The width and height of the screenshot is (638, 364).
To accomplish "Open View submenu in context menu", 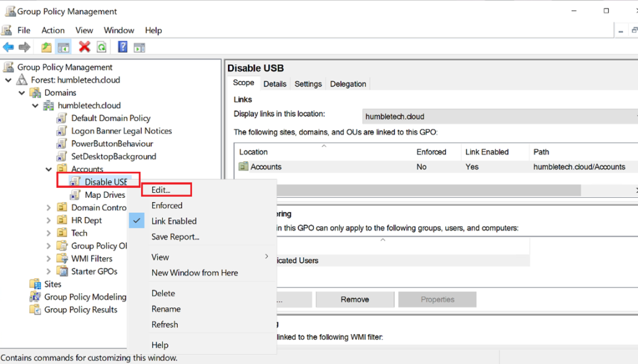I will pyautogui.click(x=202, y=257).
